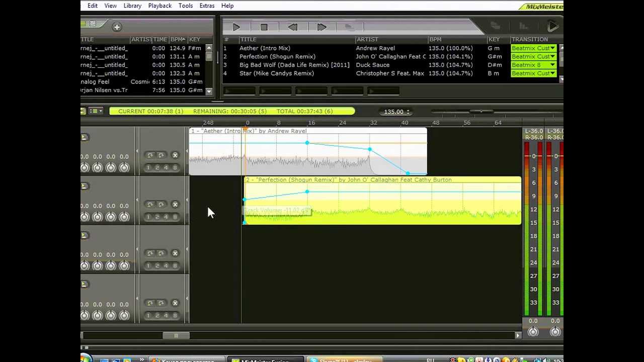
Task: Open the View menu
Action: 111,6
